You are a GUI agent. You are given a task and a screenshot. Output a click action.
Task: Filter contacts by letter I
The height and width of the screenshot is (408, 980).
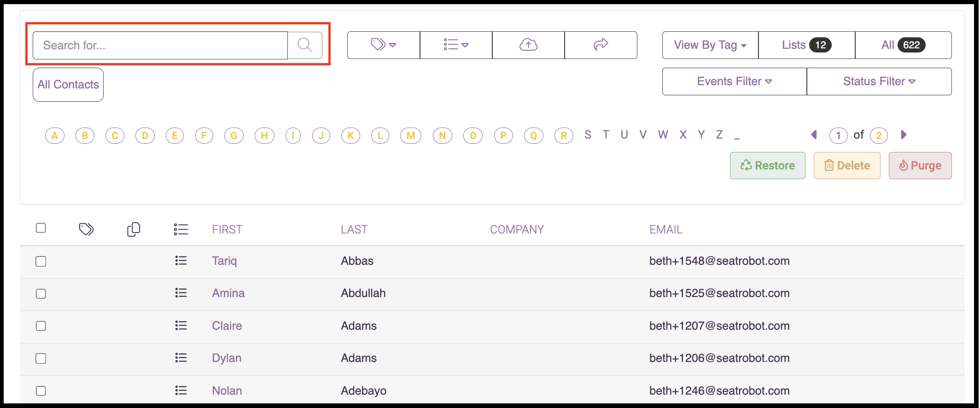[293, 135]
